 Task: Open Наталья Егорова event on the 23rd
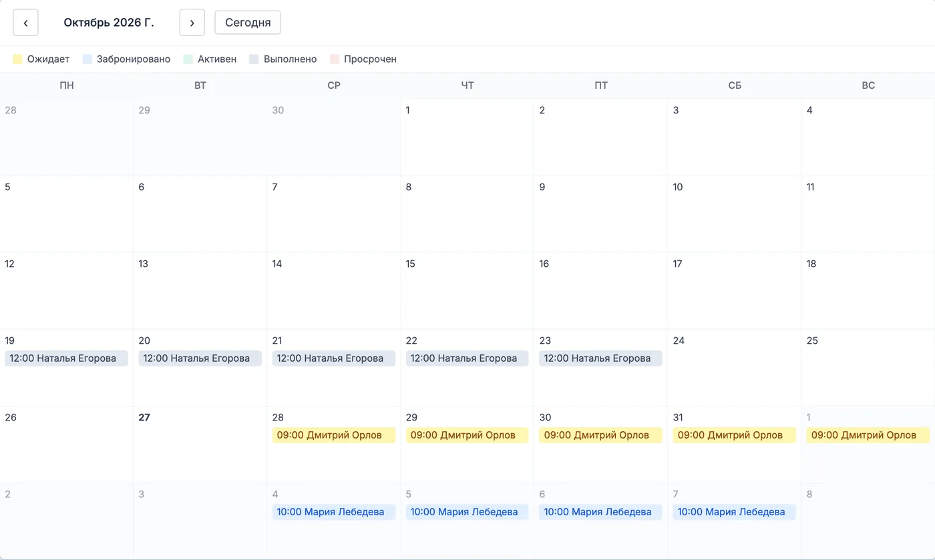click(600, 358)
